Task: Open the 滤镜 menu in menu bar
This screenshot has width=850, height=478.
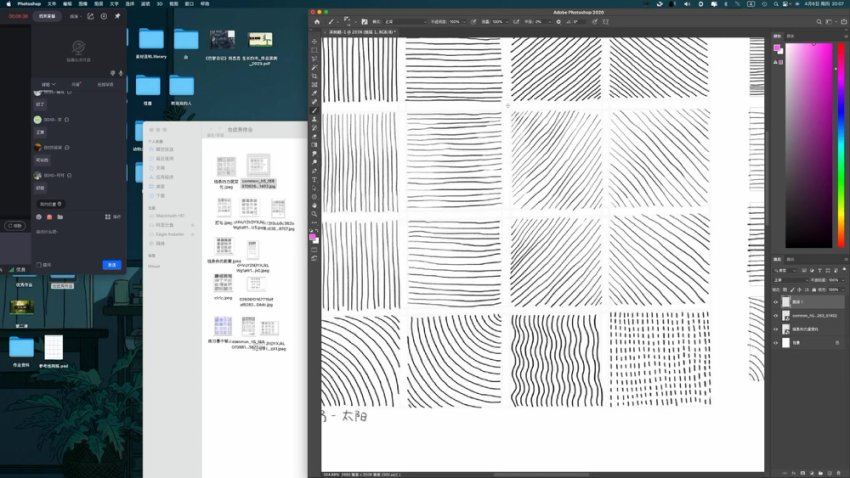Action: click(x=145, y=4)
